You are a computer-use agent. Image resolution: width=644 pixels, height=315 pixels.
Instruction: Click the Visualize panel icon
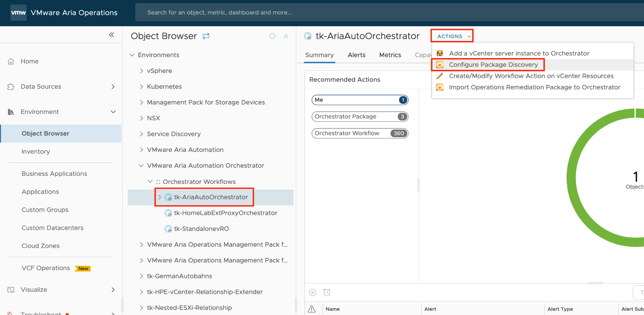11,290
